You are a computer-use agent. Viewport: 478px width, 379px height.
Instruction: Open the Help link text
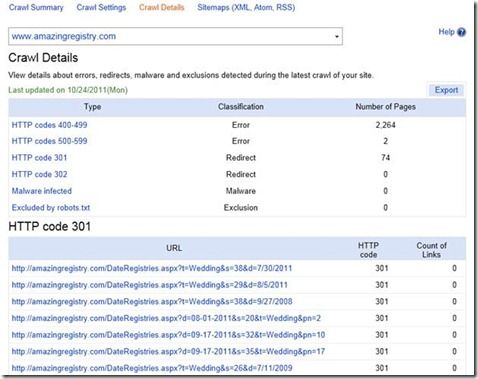(446, 32)
